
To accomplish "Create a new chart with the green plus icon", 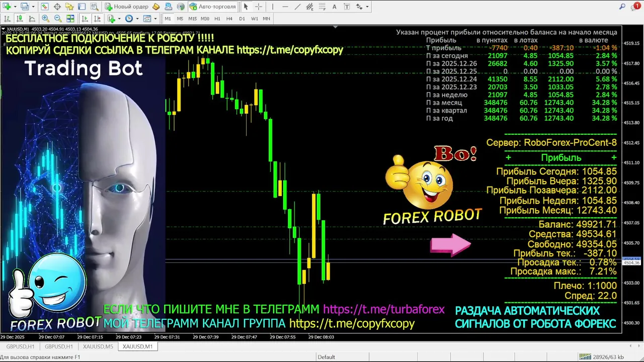I will click(8, 7).
